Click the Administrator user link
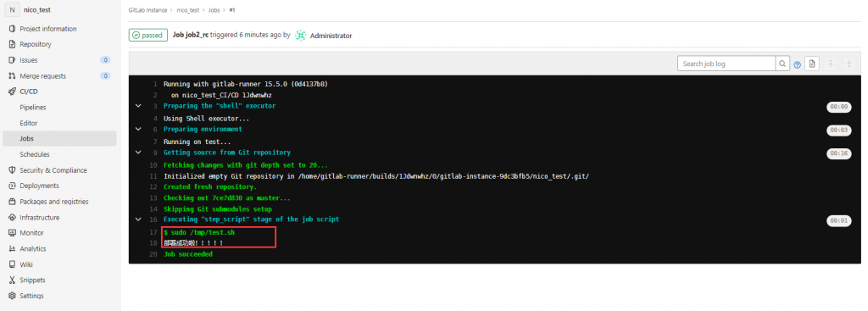This screenshot has height=311, width=868. pos(331,36)
